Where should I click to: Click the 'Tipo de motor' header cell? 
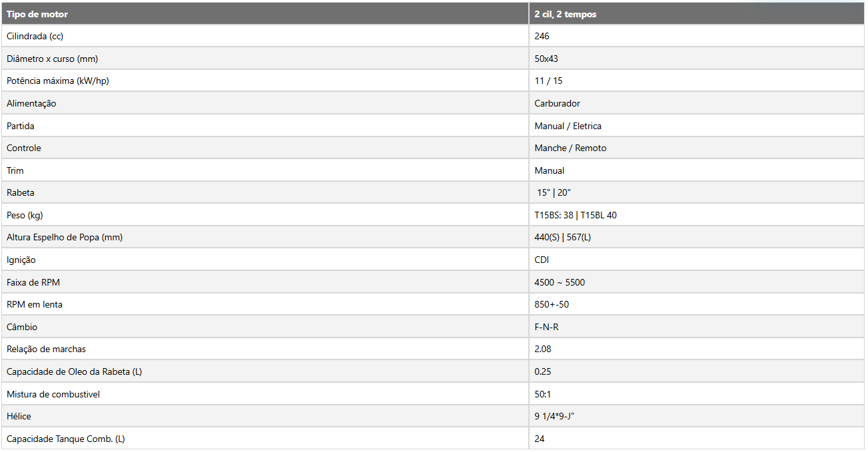[265, 14]
